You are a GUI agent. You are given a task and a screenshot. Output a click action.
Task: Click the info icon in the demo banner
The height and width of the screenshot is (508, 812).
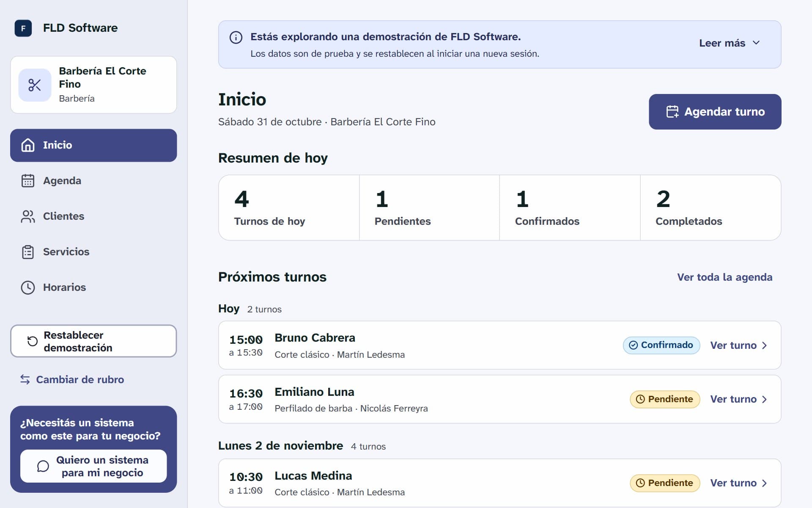(x=236, y=37)
